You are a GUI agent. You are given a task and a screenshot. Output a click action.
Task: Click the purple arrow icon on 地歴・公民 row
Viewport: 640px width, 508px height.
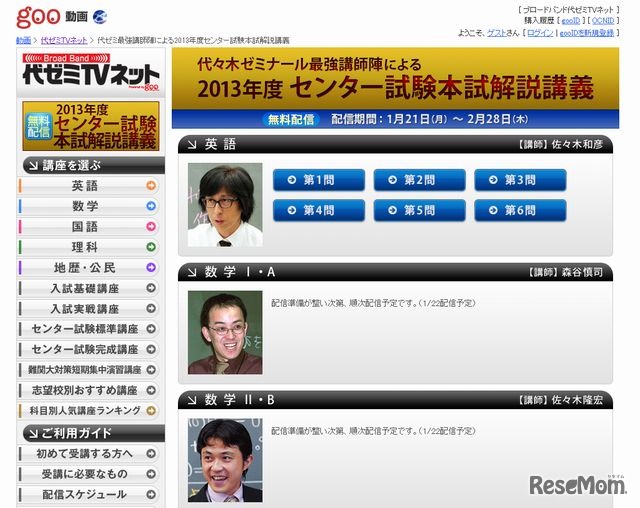pyautogui.click(x=151, y=267)
